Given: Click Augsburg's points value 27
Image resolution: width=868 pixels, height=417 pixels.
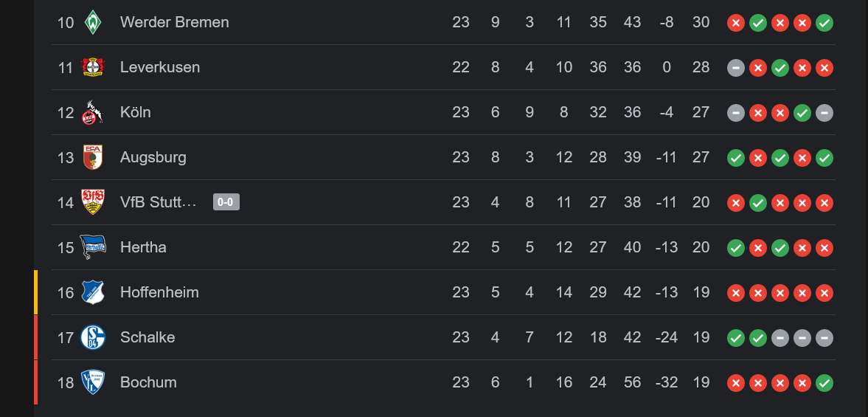Looking at the screenshot, I should [701, 157].
